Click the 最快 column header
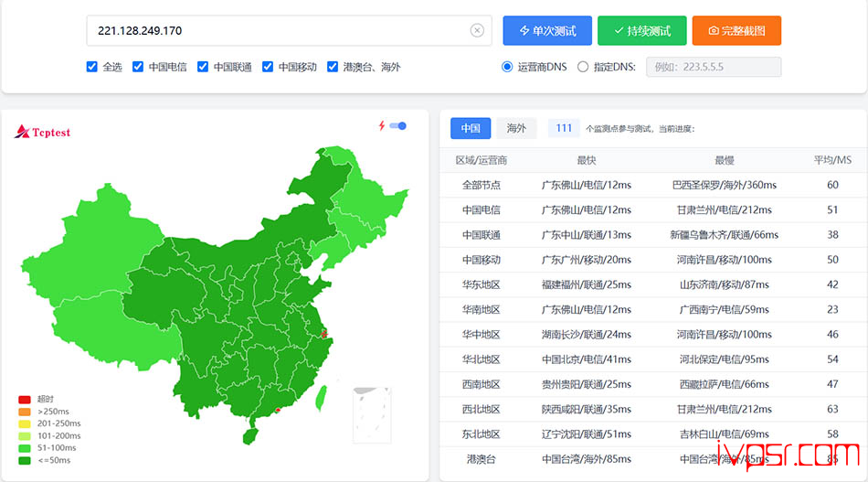The image size is (868, 482). [x=587, y=160]
